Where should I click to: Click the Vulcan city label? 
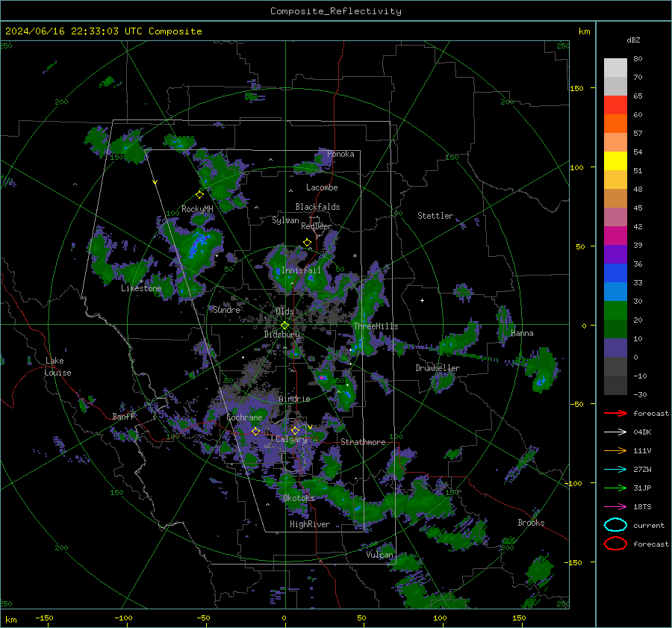point(379,555)
